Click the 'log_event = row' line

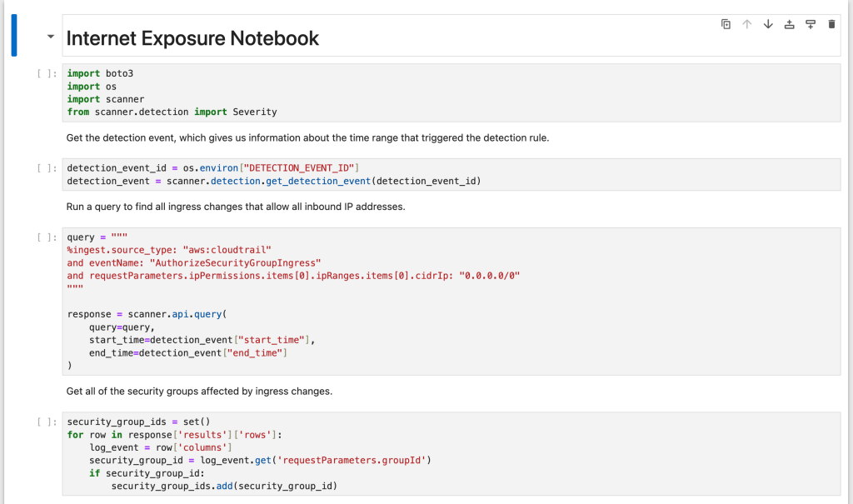tap(161, 447)
